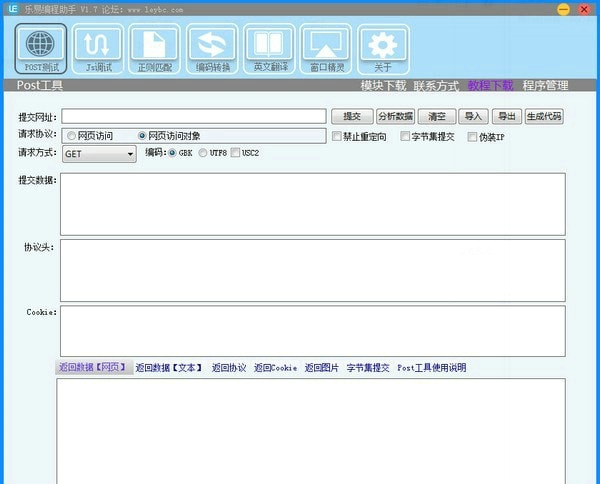The height and width of the screenshot is (484, 600).
Task: Select the 网页访问 radio button
Action: [x=71, y=136]
